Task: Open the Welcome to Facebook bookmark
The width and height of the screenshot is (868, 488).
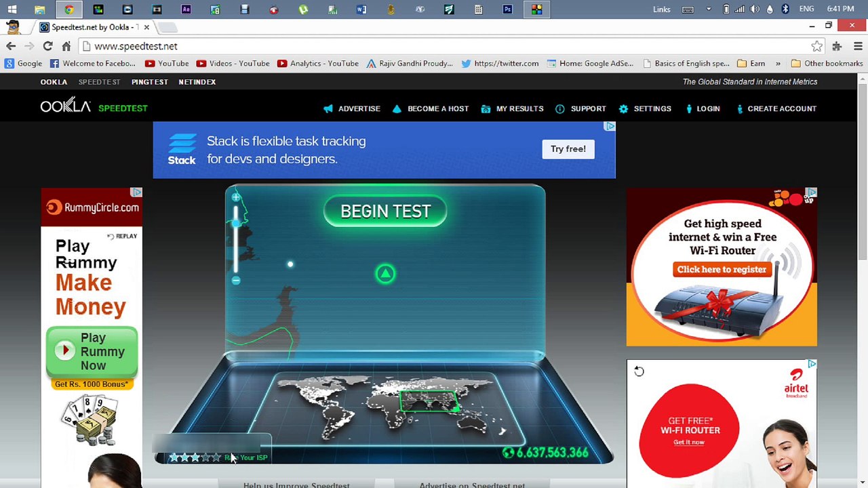Action: [92, 63]
